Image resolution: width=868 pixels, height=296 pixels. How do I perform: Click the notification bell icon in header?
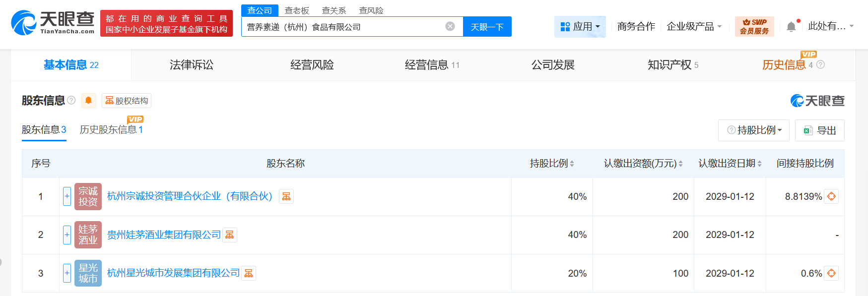pyautogui.click(x=791, y=27)
